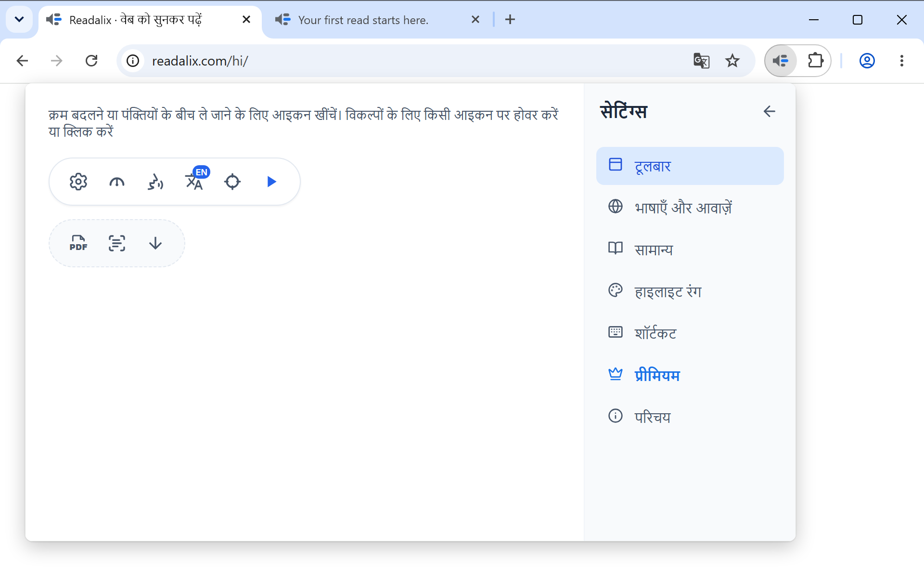The height and width of the screenshot is (578, 924).
Task: Click the settings gear icon in Readalix toolbar
Action: pyautogui.click(x=78, y=182)
